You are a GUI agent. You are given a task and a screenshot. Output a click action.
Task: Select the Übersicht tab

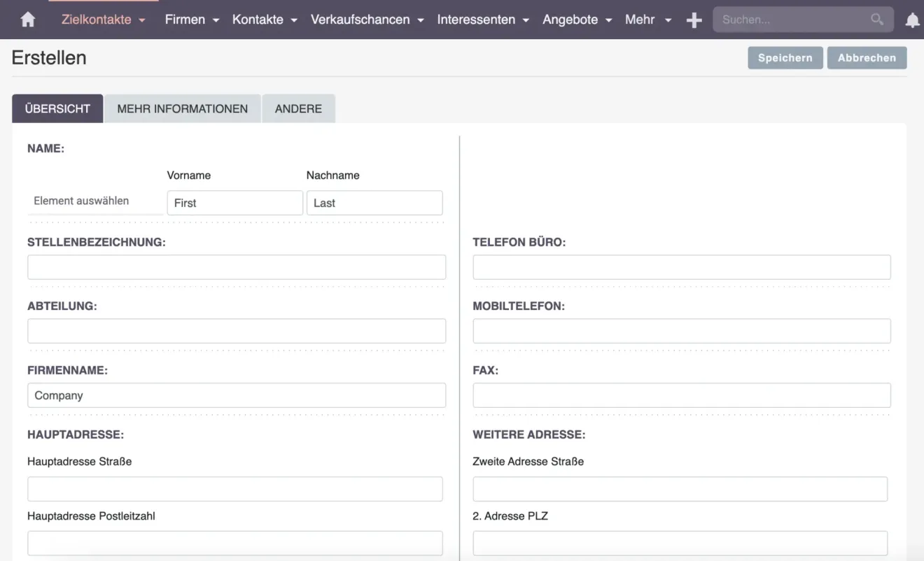click(x=57, y=109)
